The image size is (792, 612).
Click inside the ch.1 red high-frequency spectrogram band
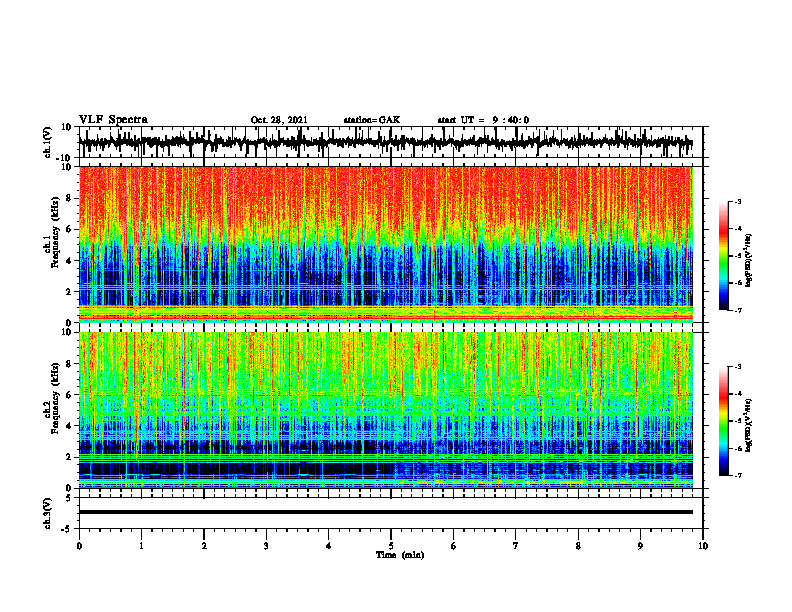(385, 197)
